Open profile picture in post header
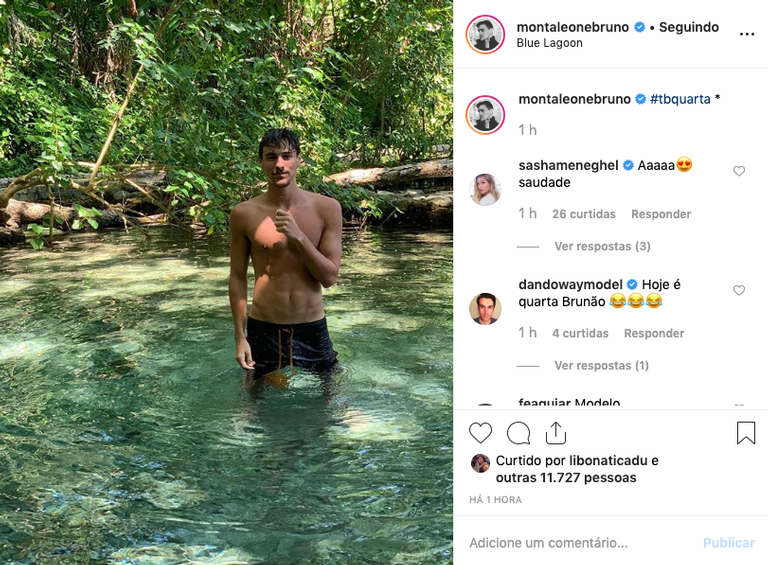The width and height of the screenshot is (768, 565). pyautogui.click(x=486, y=34)
